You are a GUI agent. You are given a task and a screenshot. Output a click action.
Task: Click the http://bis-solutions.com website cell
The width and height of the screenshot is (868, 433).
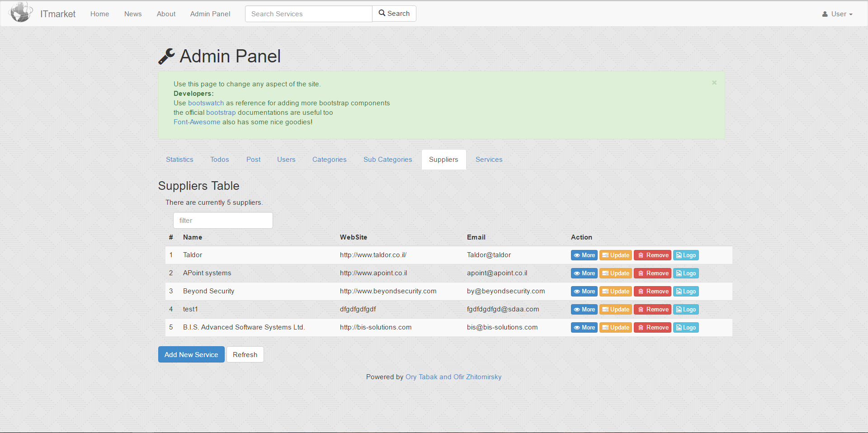click(x=376, y=327)
